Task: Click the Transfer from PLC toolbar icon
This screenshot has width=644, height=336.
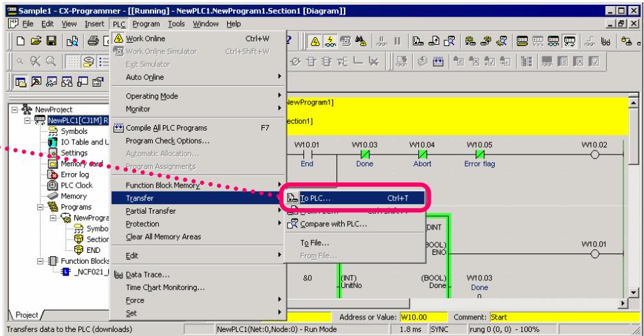Action: 433,41
